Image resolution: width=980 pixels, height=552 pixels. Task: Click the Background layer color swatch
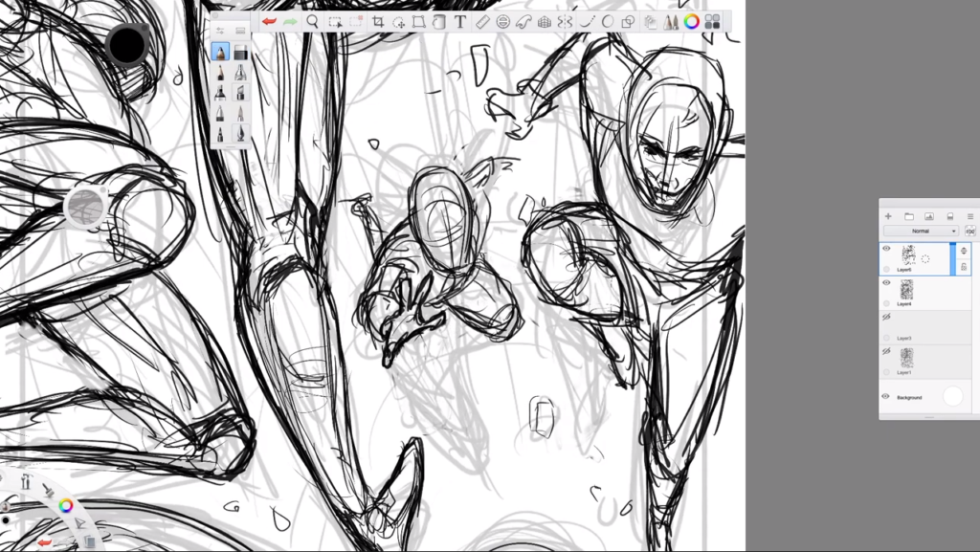point(952,396)
